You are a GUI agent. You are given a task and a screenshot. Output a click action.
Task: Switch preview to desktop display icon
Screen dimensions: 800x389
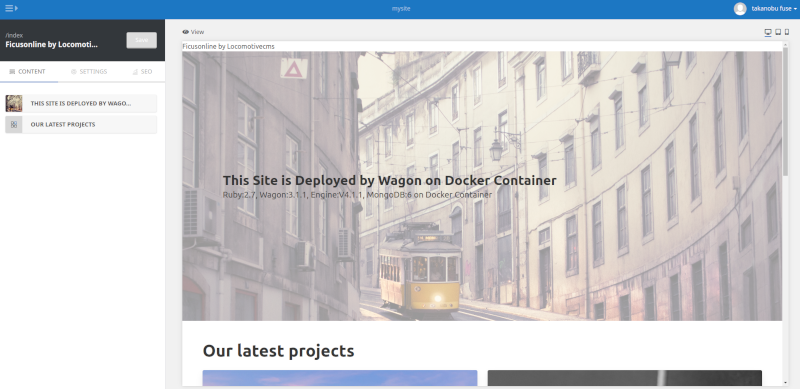768,32
